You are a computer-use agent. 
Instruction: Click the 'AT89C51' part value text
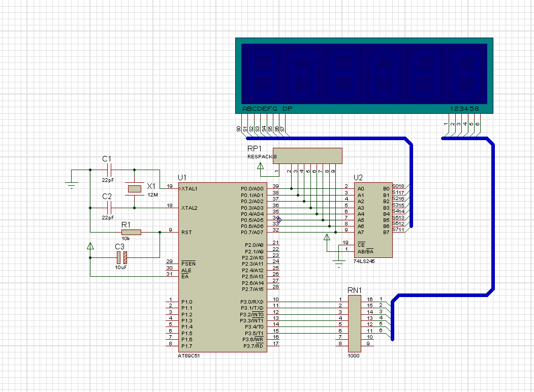coord(189,355)
